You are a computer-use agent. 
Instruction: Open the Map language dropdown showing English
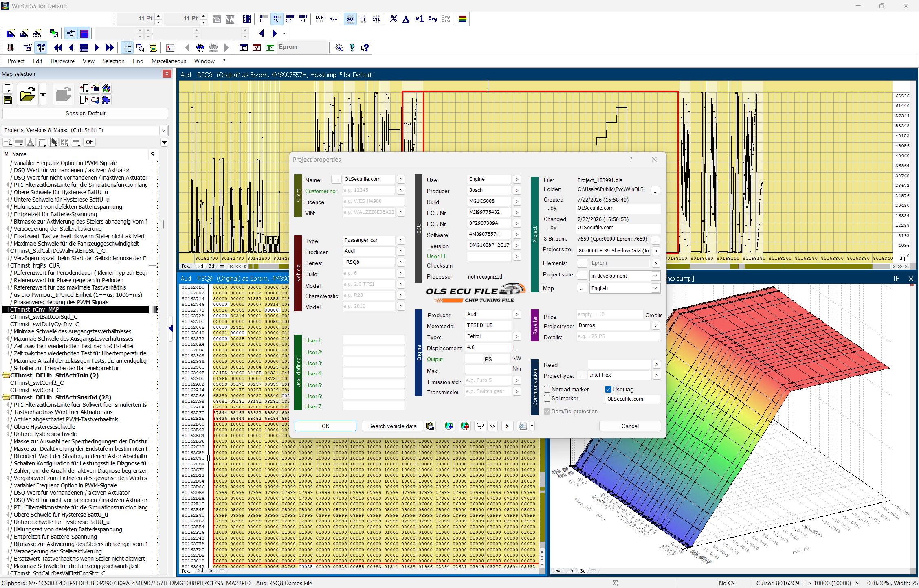pos(655,288)
